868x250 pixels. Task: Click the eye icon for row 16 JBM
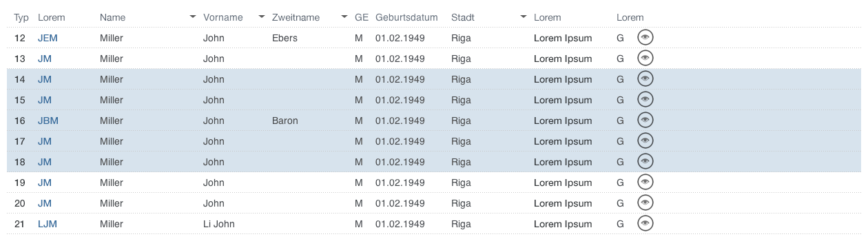pos(645,121)
